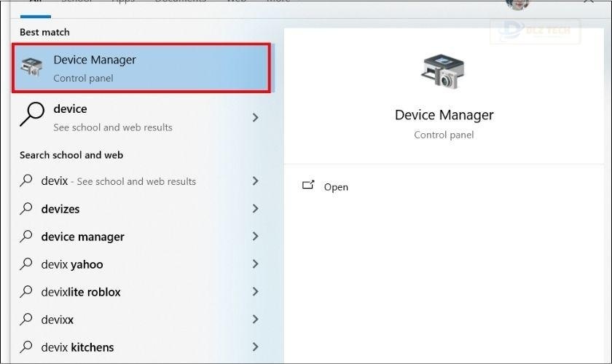Click the search icon beside 'devixx'
The height and width of the screenshot is (364, 612).
pos(25,319)
